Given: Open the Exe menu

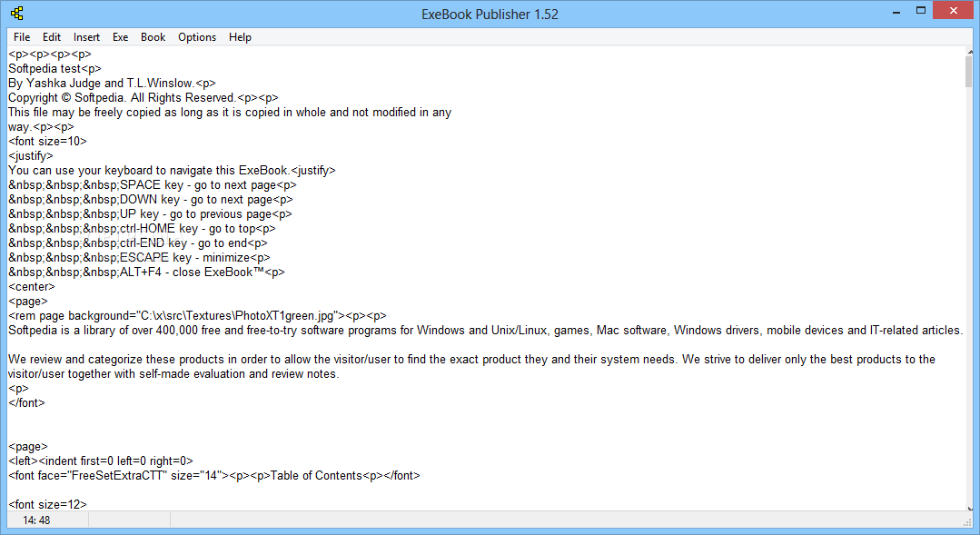Looking at the screenshot, I should click(120, 37).
